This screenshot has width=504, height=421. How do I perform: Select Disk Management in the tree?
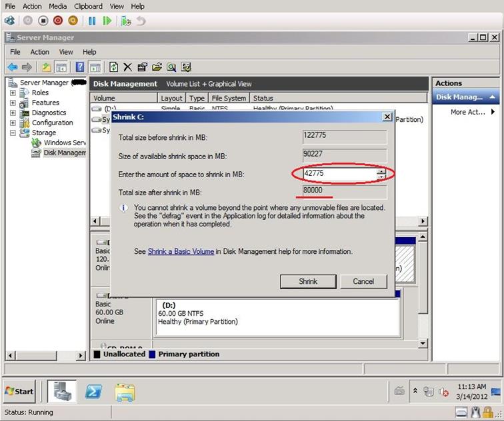tap(65, 153)
